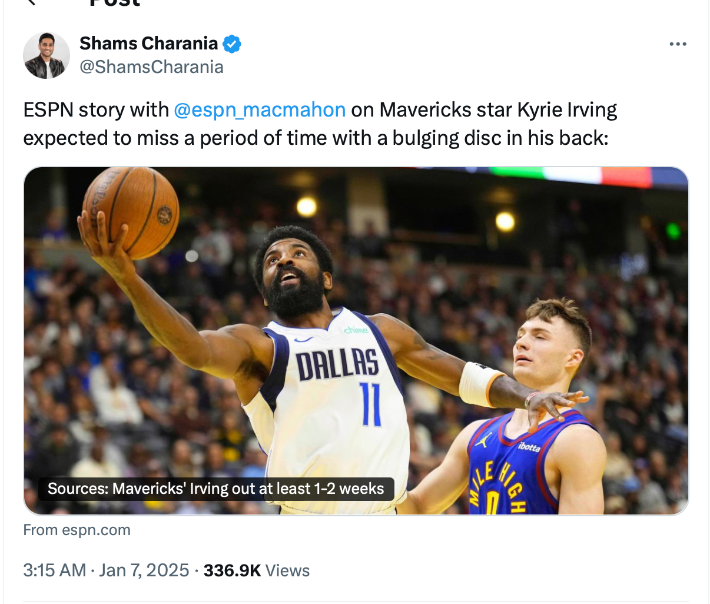Click the basketball in the article photo
710x604 pixels.
(x=129, y=210)
